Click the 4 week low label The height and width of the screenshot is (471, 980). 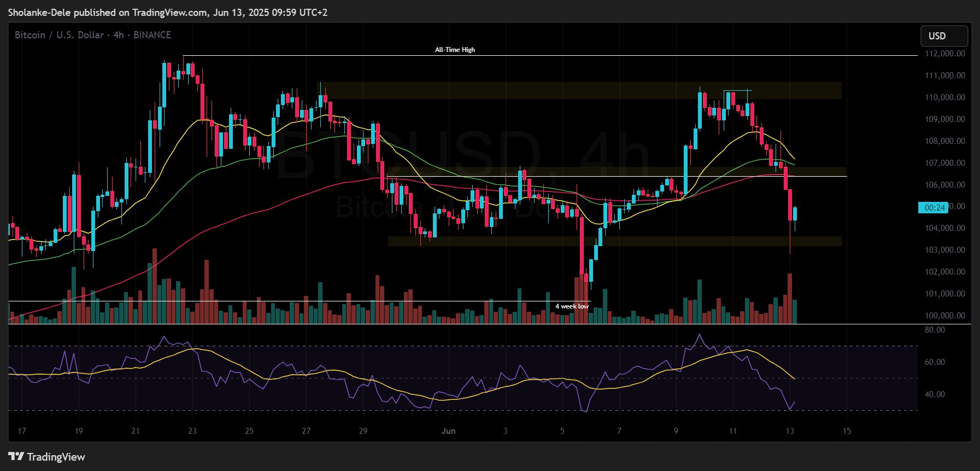[x=572, y=306]
